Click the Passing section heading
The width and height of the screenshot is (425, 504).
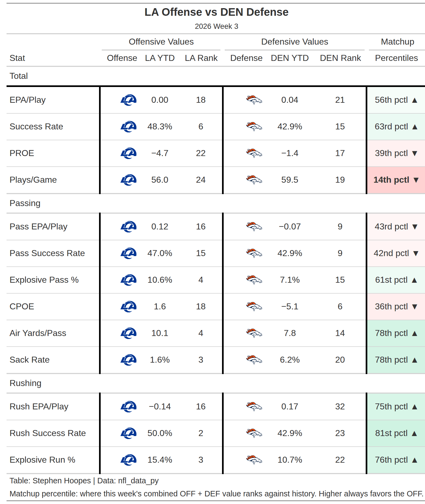(x=25, y=203)
